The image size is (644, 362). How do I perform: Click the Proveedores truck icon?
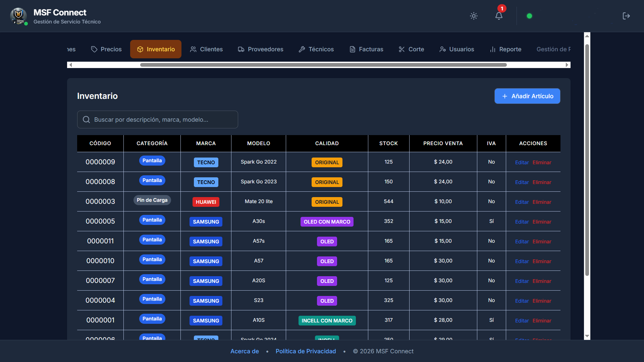click(241, 49)
